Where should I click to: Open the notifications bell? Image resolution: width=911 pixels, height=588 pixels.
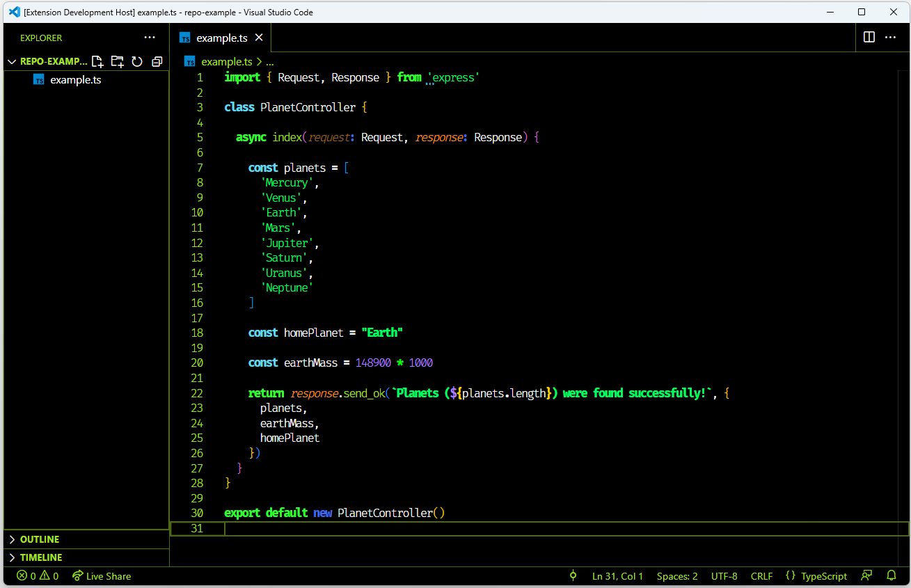[892, 575]
